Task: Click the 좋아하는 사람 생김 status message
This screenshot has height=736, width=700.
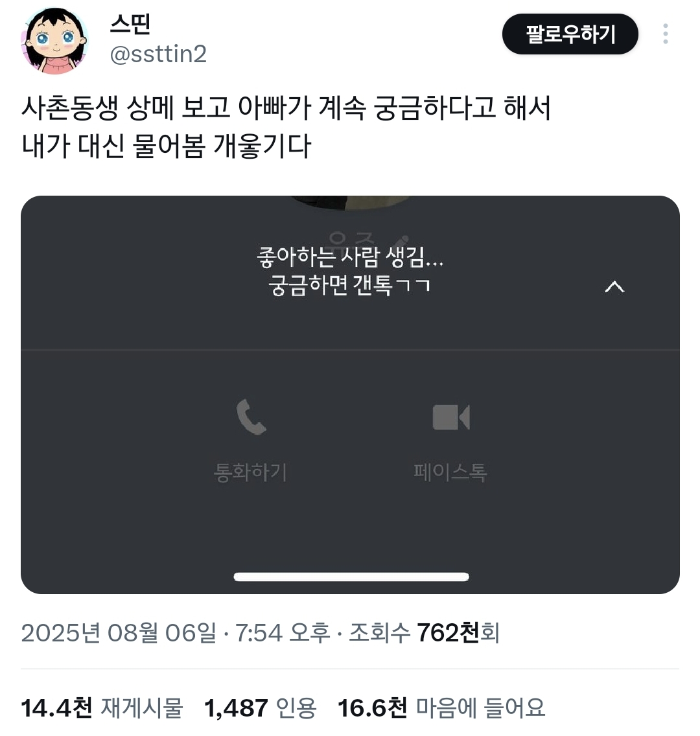Action: pyautogui.click(x=350, y=271)
